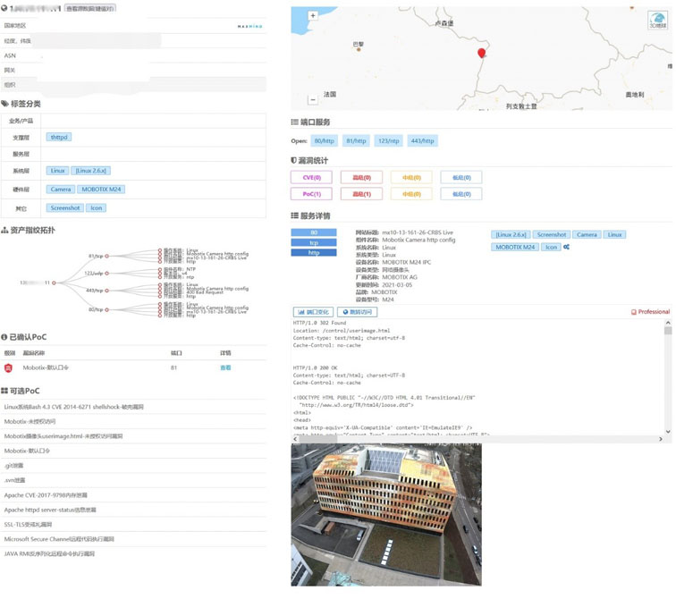Select Icon tag in service details
Screen dimensions: 676x616
[x=551, y=247]
